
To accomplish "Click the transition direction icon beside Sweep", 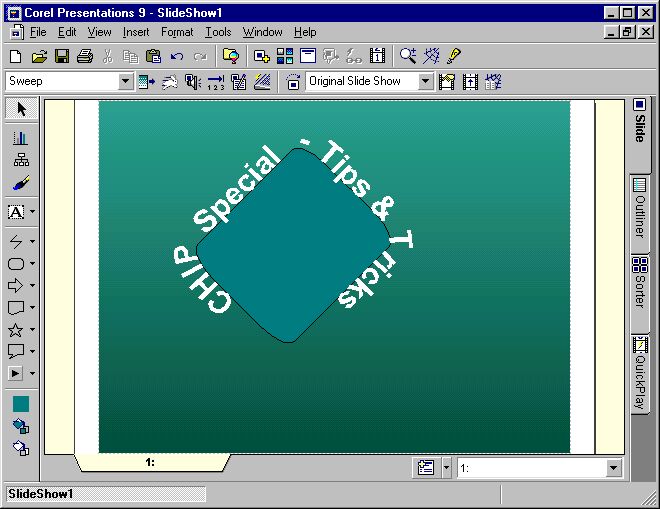I will [146, 81].
